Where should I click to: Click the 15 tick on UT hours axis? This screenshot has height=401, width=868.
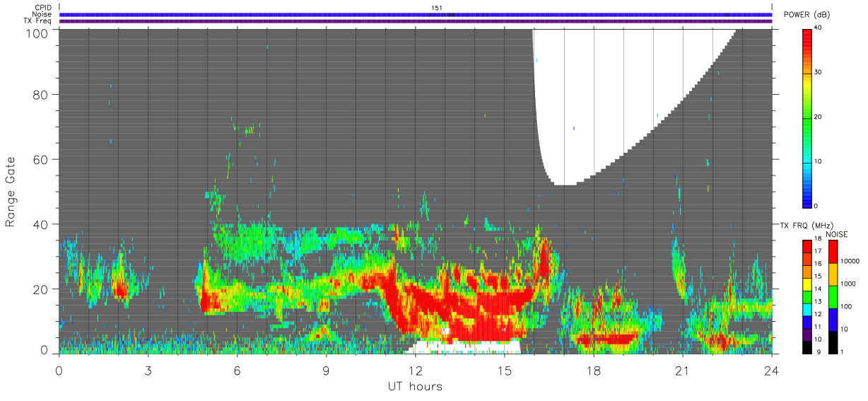(505, 370)
